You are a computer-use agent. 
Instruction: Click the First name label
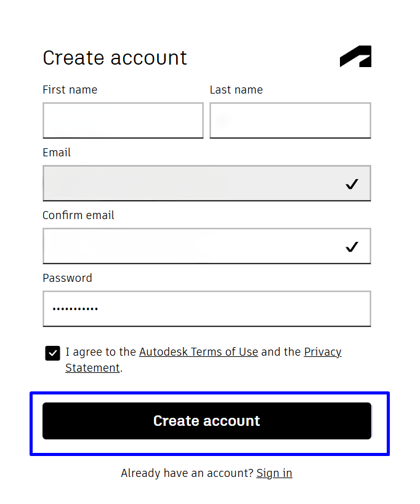coord(70,90)
